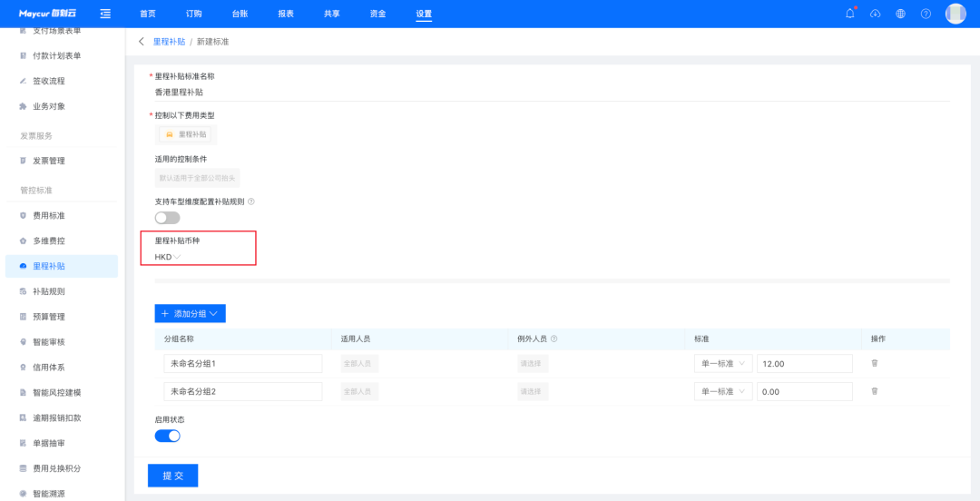Expand the 添加分组 dropdown button
The image size is (980, 501).
click(190, 313)
